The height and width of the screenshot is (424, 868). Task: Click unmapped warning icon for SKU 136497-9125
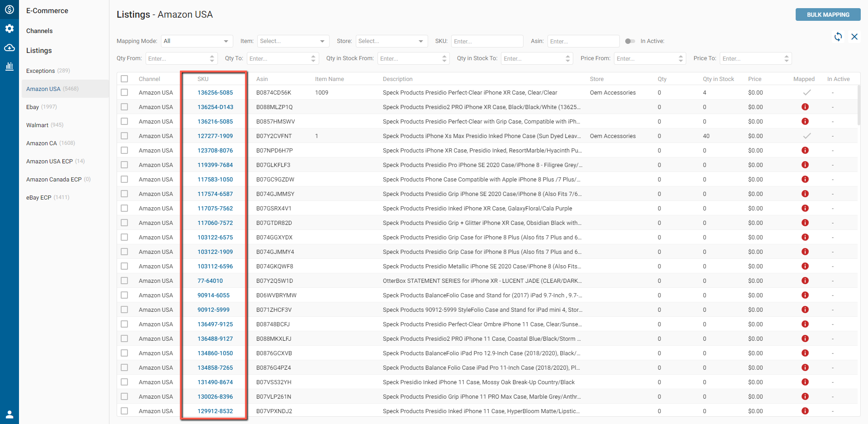(805, 324)
